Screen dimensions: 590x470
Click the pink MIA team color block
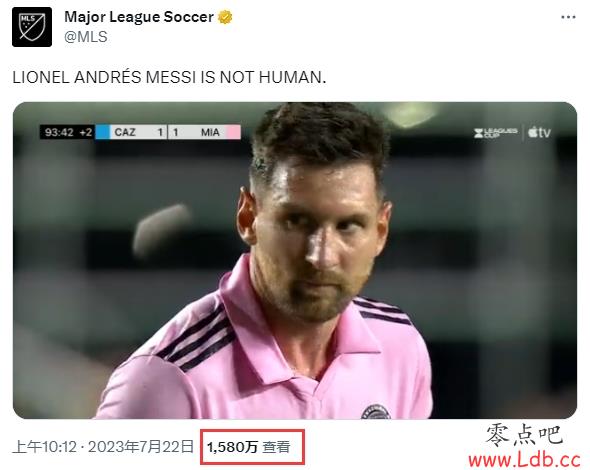[x=233, y=132]
